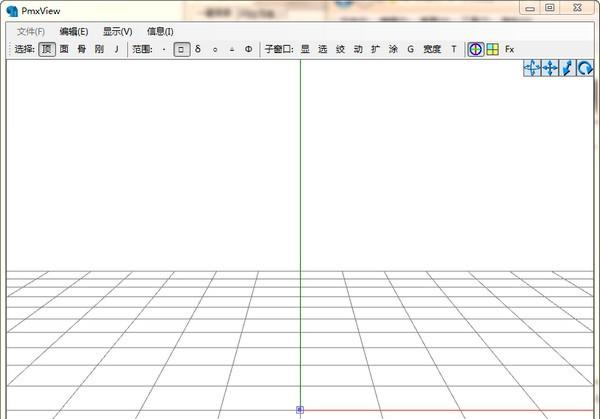Click the origin marker on the grid

pyautogui.click(x=300, y=409)
